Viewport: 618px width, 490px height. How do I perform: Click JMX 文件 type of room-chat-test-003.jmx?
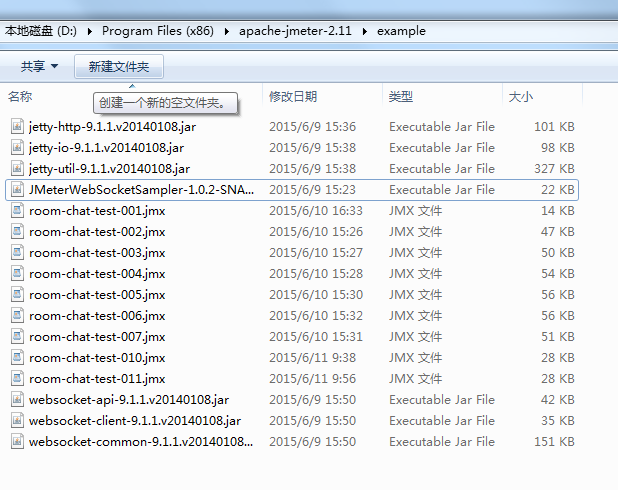pos(415,253)
